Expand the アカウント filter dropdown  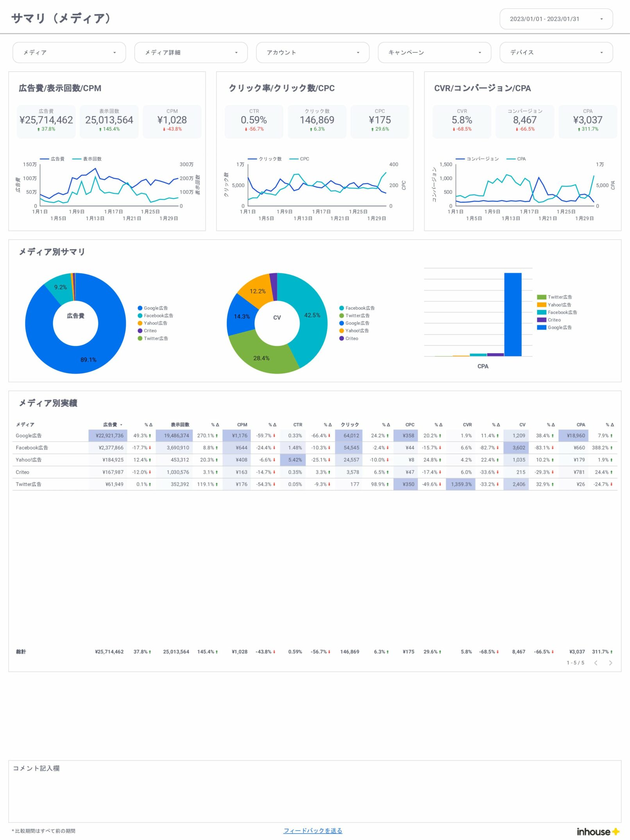(x=312, y=52)
